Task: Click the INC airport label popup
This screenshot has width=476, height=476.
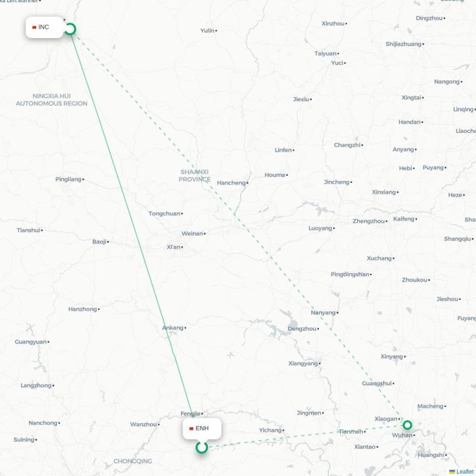Action: pos(44,27)
